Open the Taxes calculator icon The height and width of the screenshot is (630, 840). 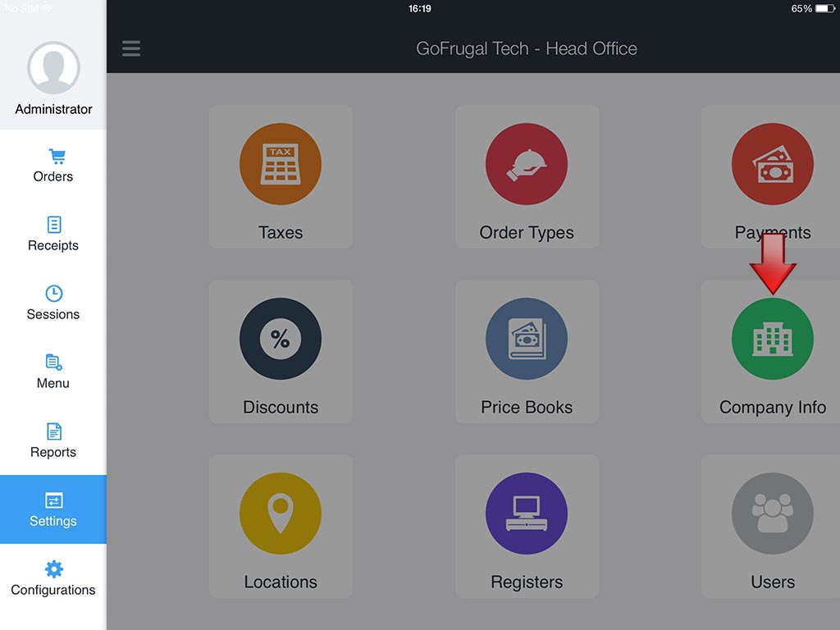(x=281, y=164)
